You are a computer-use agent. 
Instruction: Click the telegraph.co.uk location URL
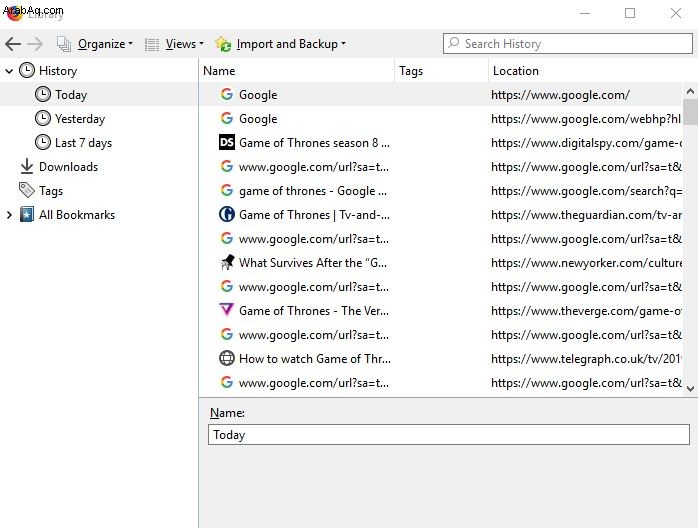(x=586, y=359)
